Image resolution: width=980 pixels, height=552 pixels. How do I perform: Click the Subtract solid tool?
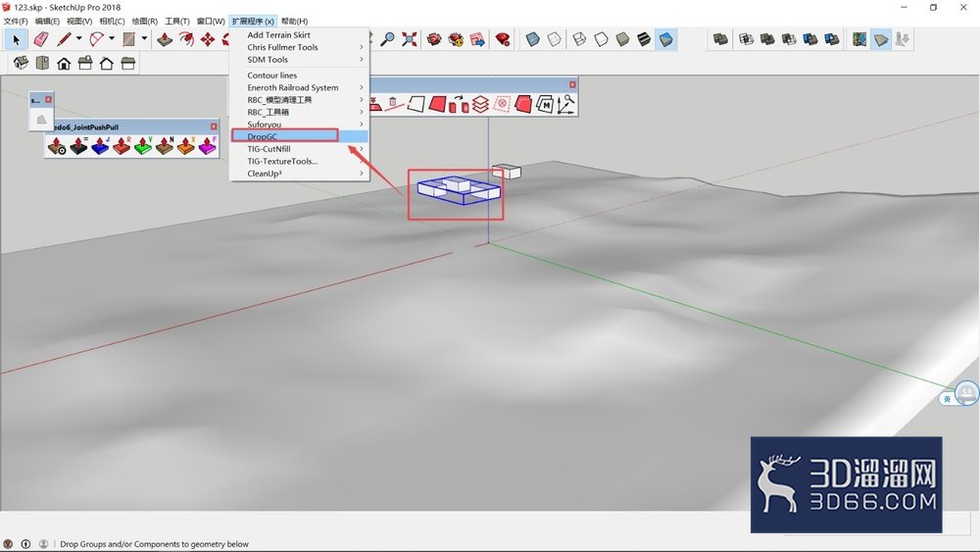click(x=789, y=39)
